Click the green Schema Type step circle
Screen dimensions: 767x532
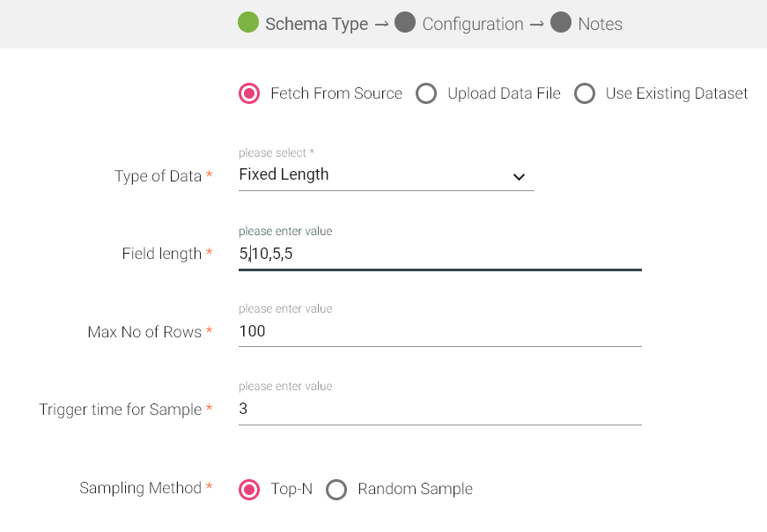248,24
